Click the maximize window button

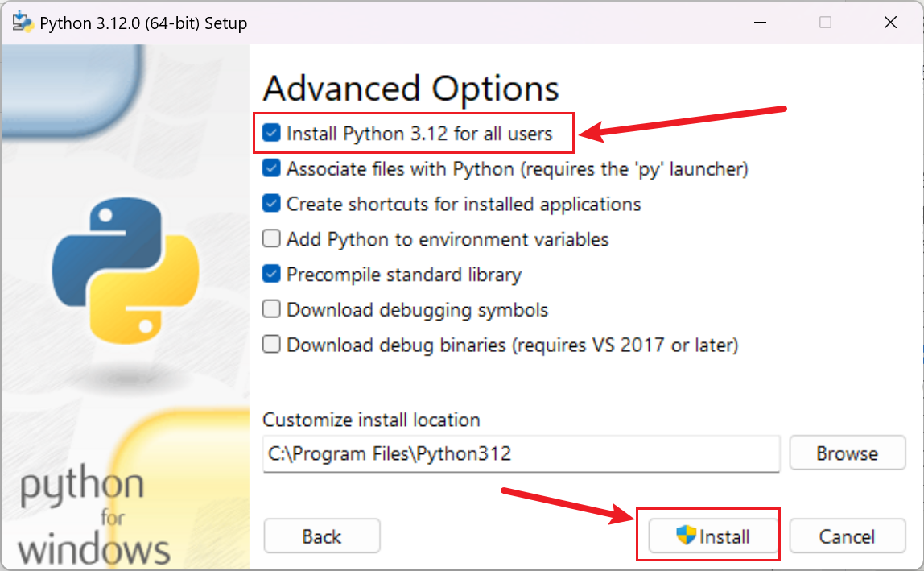point(825,23)
